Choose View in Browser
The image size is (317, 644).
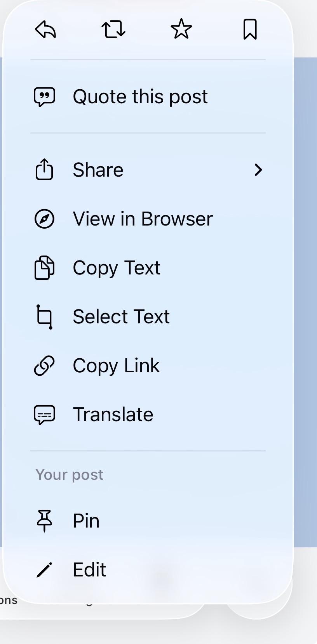[x=143, y=219]
